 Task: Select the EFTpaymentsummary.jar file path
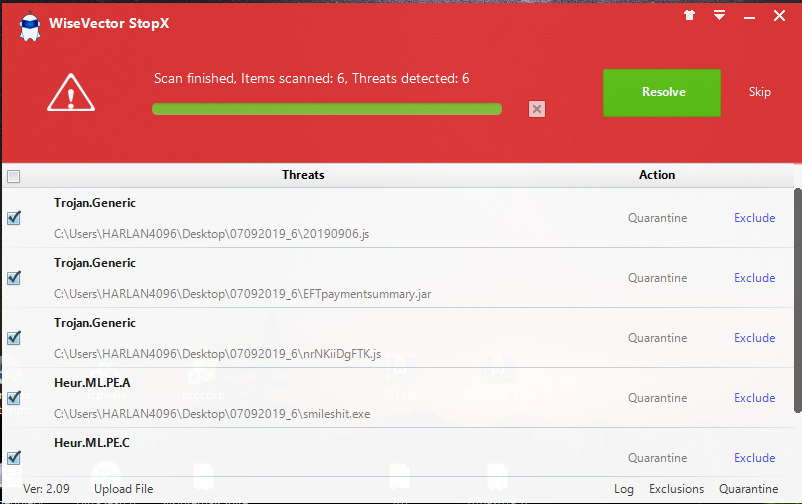coord(242,294)
